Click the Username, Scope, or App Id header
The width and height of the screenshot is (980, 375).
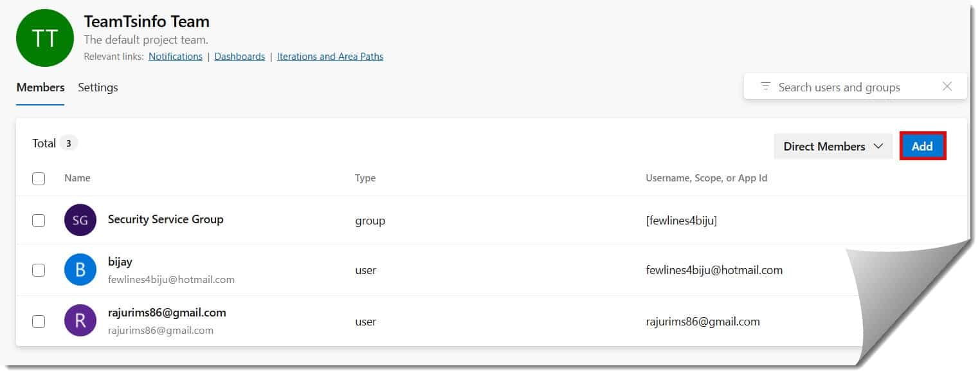tap(706, 178)
